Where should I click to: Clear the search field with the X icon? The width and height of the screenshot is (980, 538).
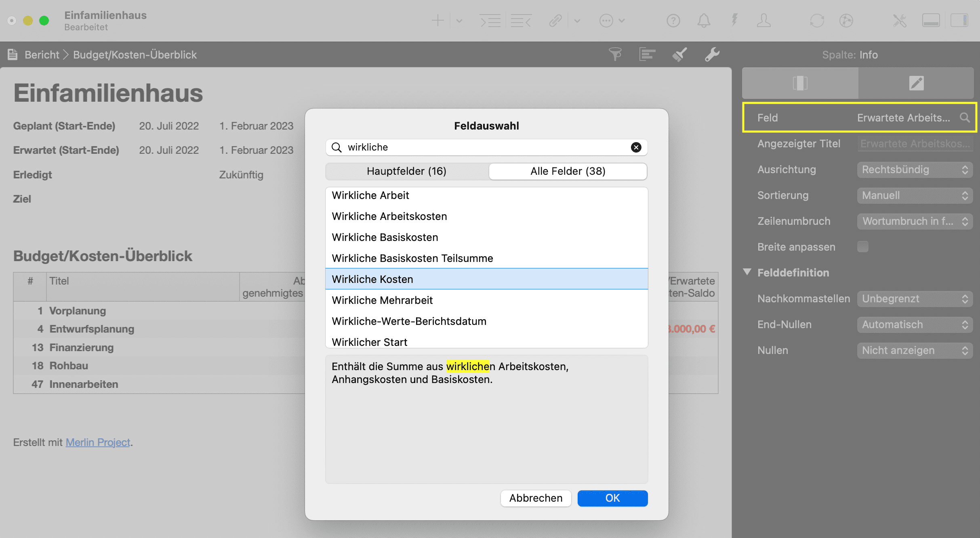(636, 147)
